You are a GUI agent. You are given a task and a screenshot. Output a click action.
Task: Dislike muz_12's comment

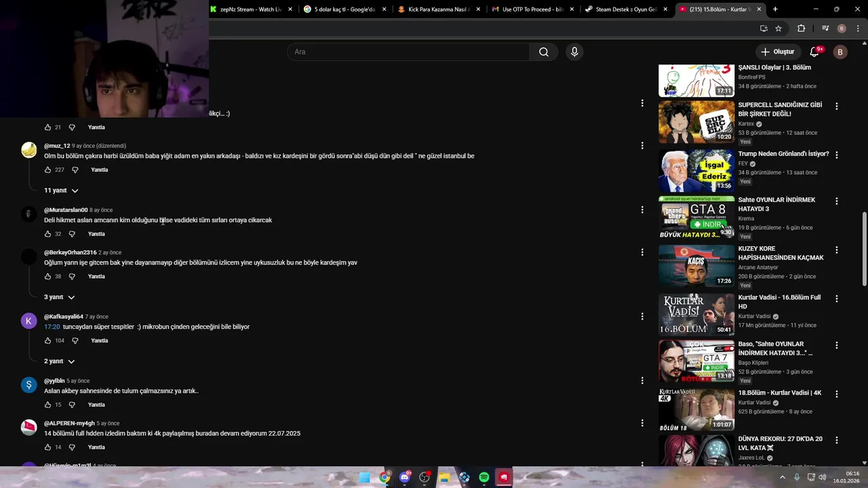(75, 170)
